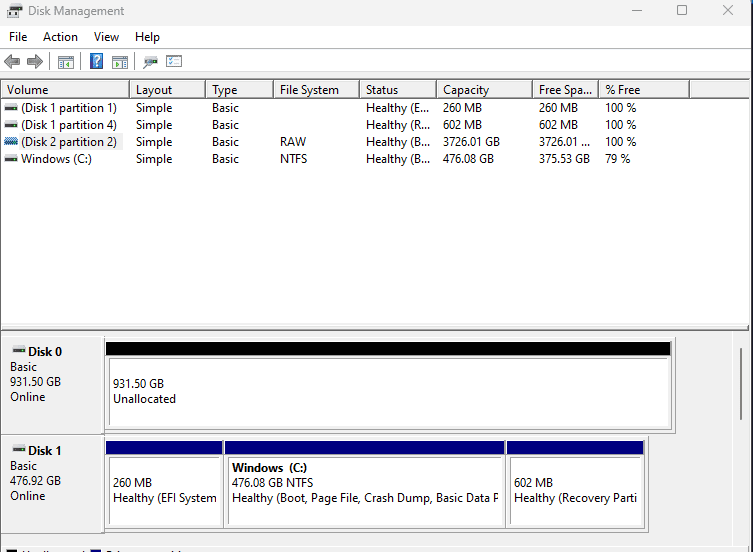Click the blue Primary partition legend swatch
This screenshot has height=552, width=753.
click(96, 551)
